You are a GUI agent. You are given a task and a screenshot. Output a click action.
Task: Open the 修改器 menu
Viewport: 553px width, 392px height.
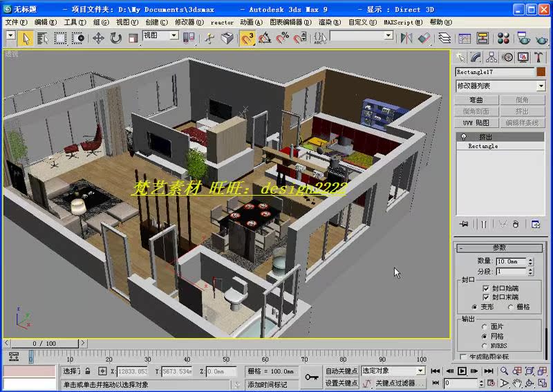pyautogui.click(x=189, y=22)
